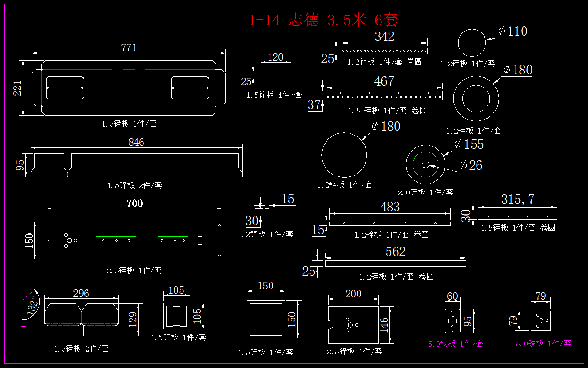Select the 296 dimension text
588x368 pixels.
81,293
